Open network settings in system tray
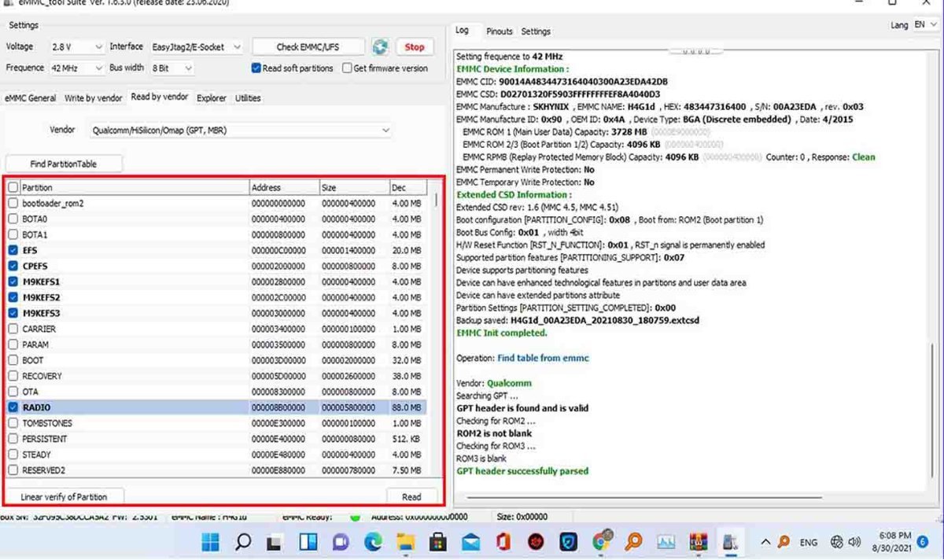 click(837, 542)
